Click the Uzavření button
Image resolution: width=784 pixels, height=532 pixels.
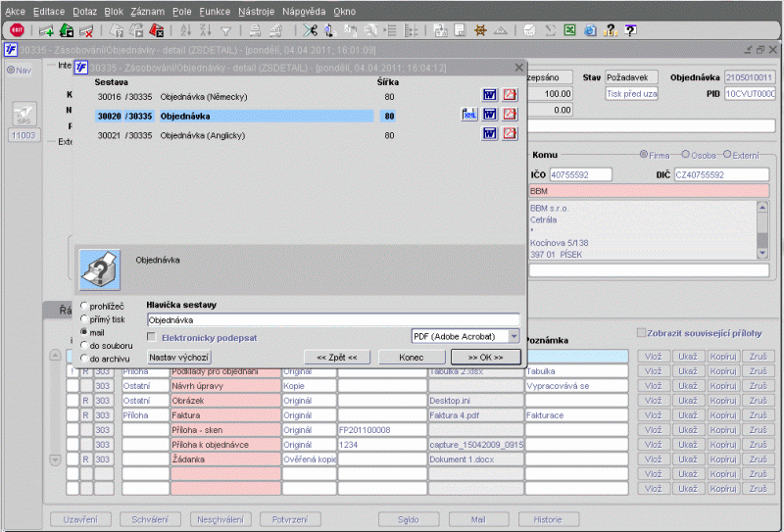(x=80, y=519)
